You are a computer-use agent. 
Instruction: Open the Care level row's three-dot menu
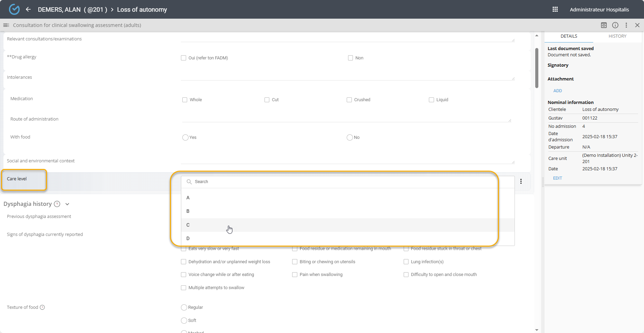[x=521, y=181]
